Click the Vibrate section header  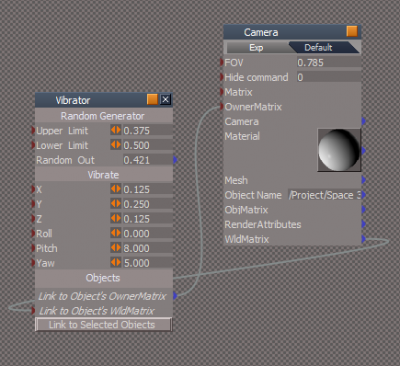(x=104, y=175)
